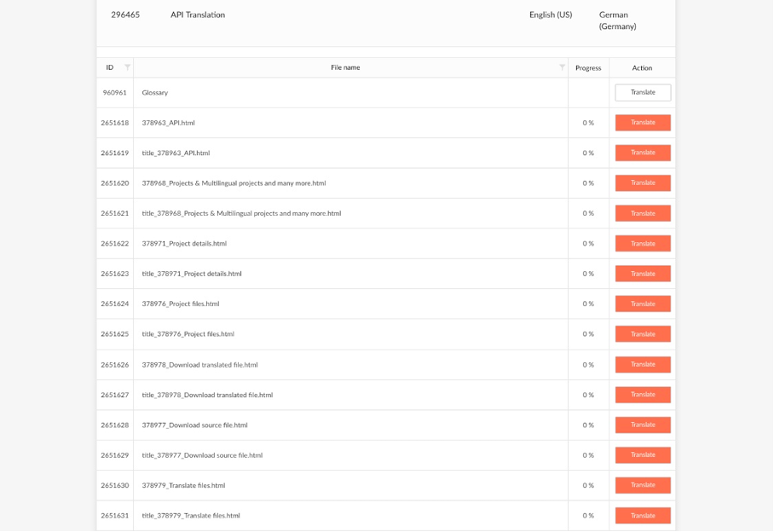Select 378977_Download source file.html entry
This screenshot has width=774, height=532.
point(194,425)
